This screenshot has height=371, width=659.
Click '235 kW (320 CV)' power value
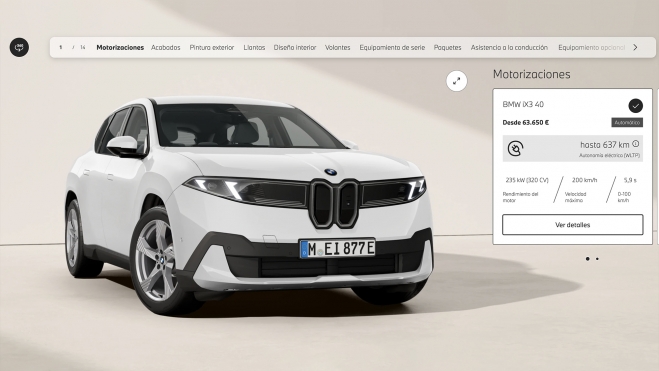(527, 180)
